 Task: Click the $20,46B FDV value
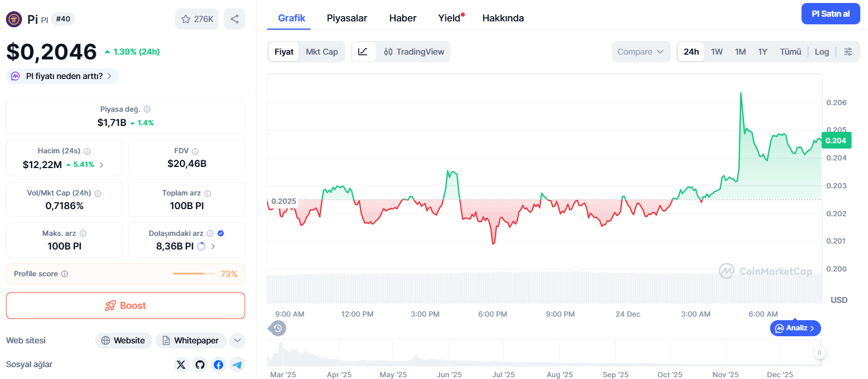[x=187, y=163]
